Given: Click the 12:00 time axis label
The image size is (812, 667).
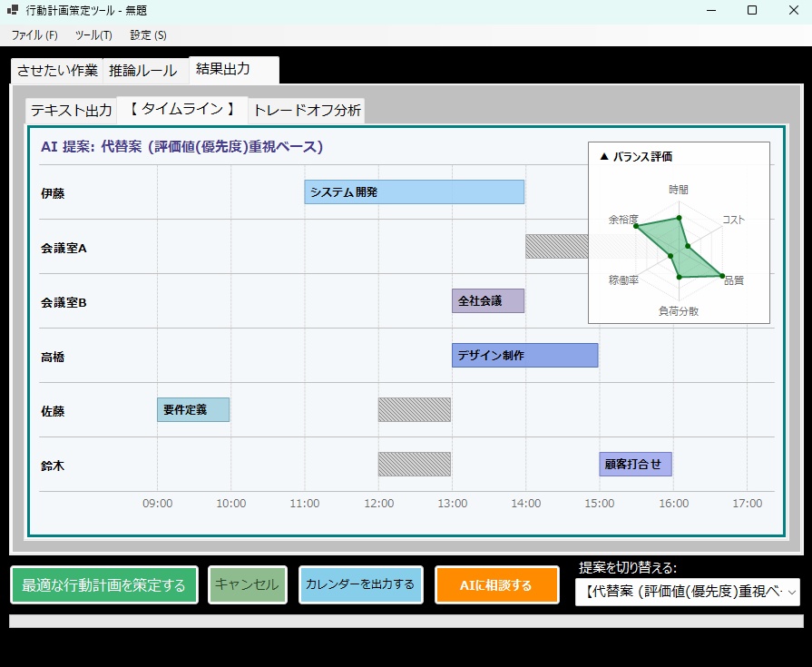Looking at the screenshot, I should coord(378,504).
